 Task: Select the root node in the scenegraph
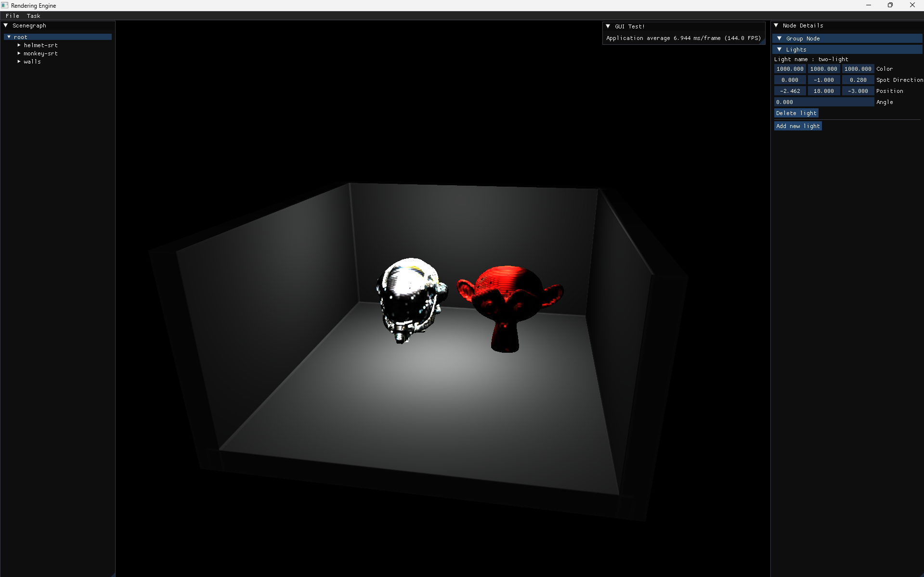point(21,37)
